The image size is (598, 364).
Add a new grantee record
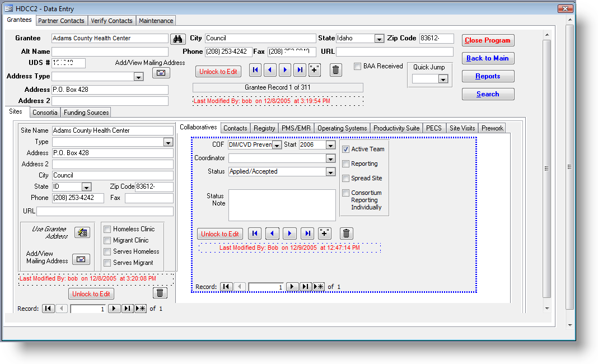tap(315, 70)
